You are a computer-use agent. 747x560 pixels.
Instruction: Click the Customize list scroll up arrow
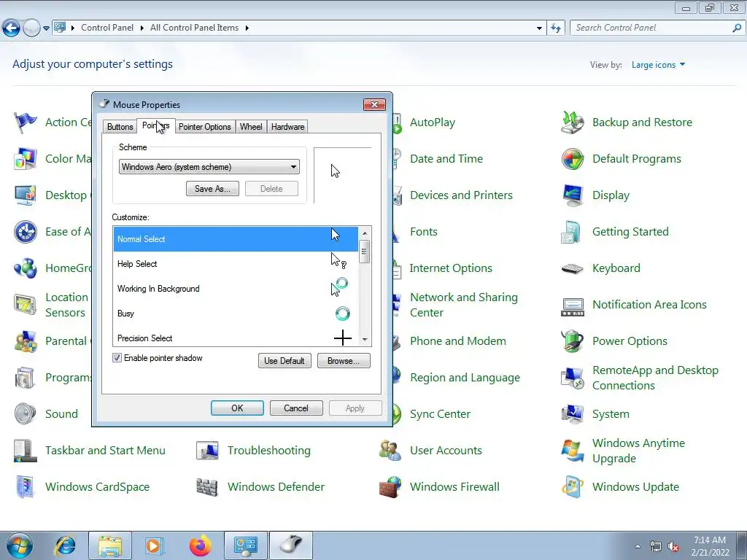pos(365,233)
